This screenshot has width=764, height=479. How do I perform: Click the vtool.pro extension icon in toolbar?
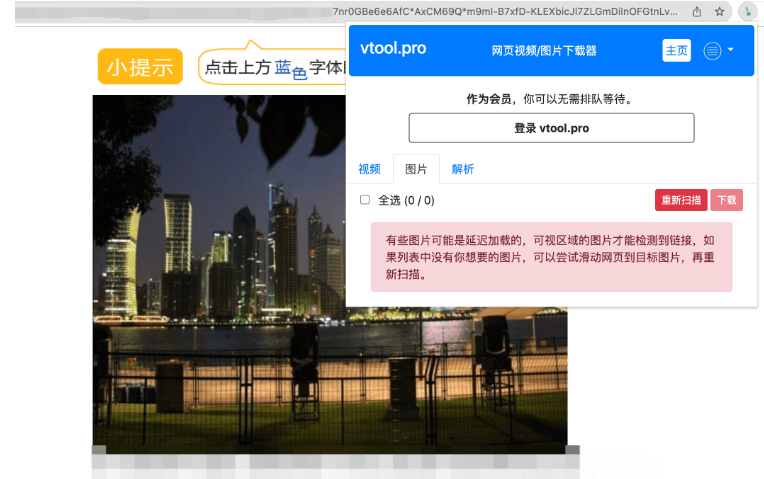point(746,11)
